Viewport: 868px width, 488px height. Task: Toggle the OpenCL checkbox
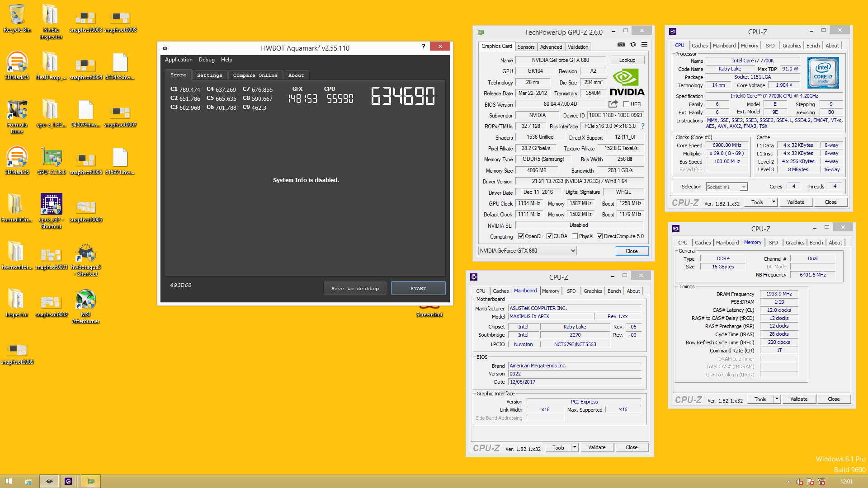point(521,236)
